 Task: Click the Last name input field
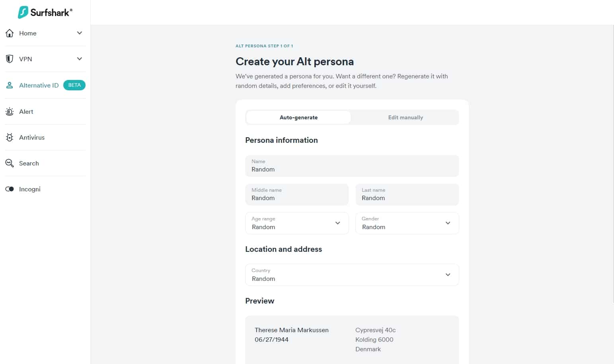point(407,195)
